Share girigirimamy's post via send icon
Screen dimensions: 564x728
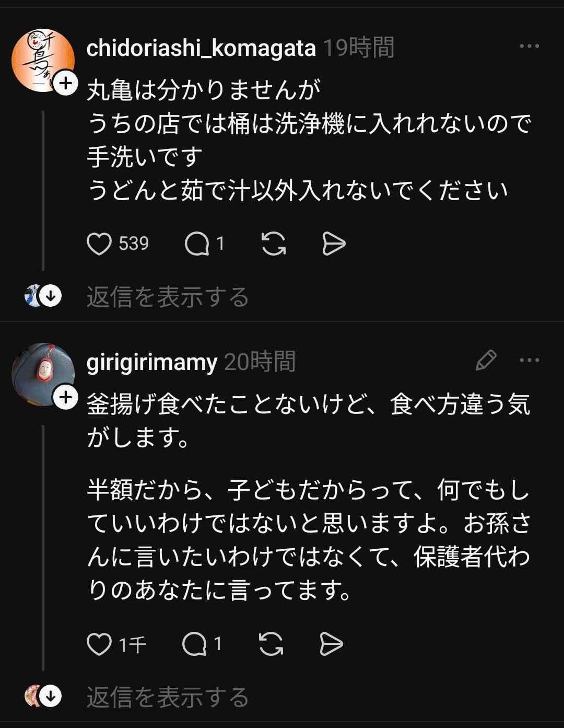(331, 644)
